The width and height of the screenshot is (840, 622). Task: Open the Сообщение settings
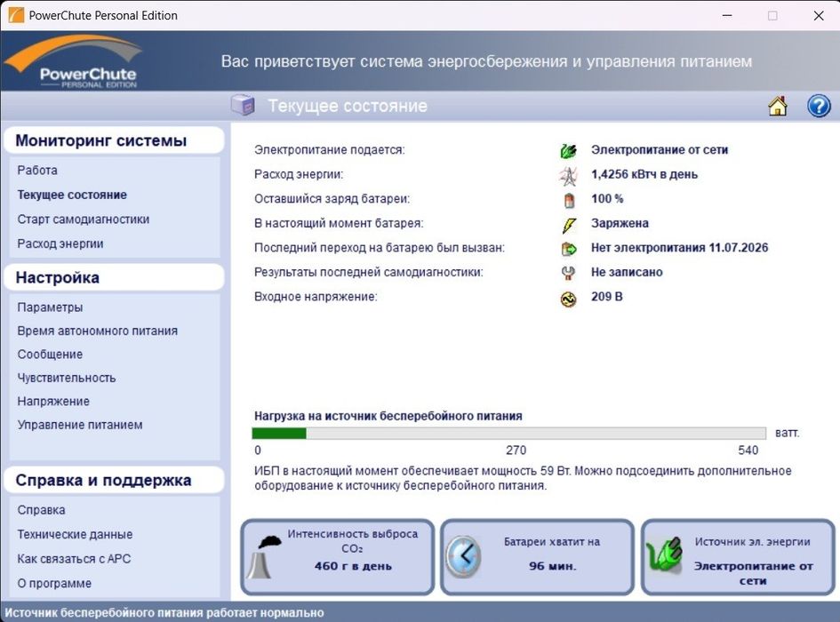50,355
